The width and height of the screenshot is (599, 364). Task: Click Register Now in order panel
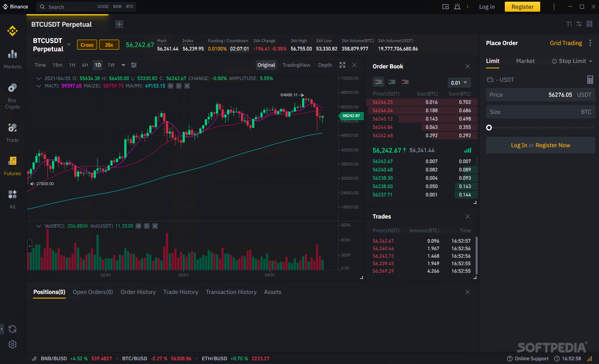[553, 145]
